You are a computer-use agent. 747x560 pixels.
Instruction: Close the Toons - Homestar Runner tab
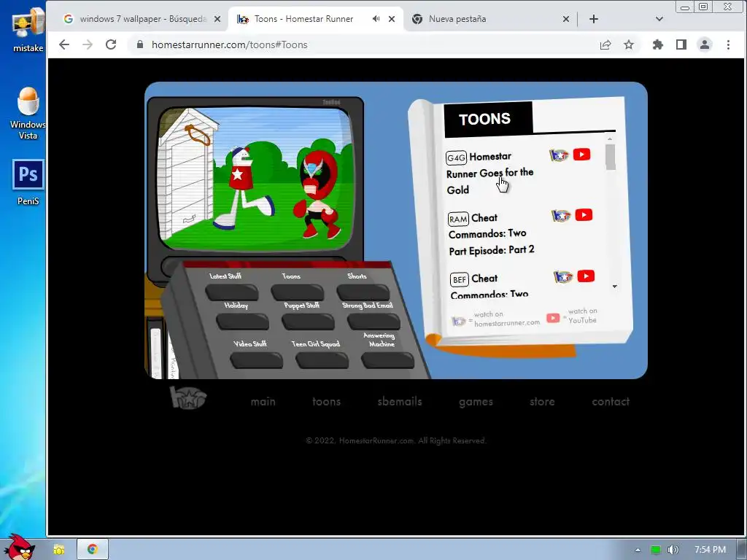[392, 19]
